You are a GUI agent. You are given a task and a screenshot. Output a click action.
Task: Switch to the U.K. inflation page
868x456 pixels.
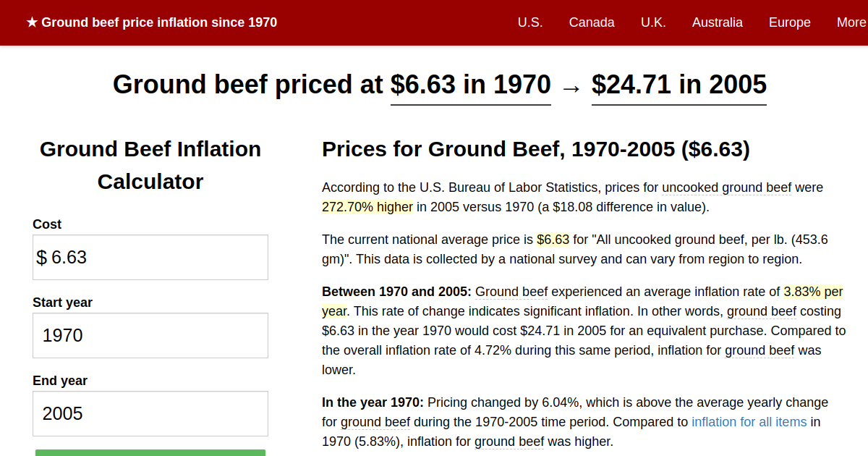coord(653,22)
